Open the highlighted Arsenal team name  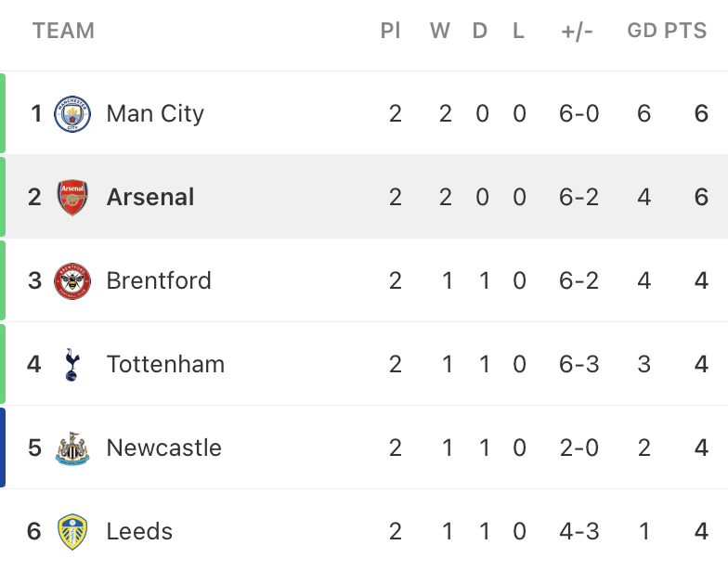point(150,197)
